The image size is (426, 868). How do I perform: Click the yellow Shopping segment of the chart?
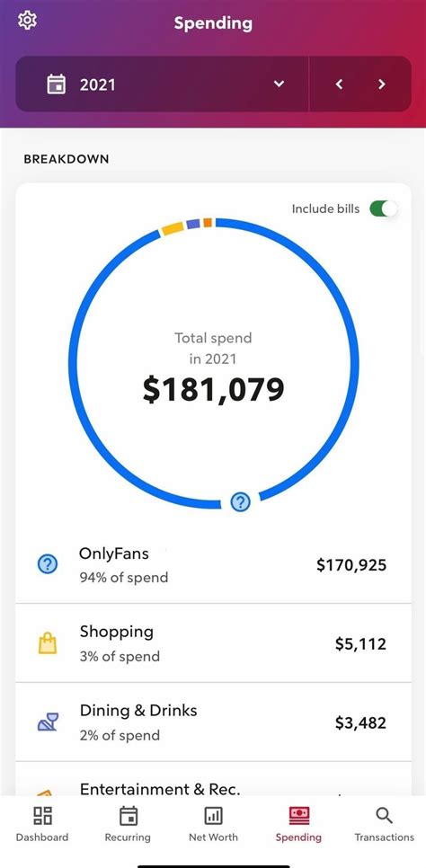click(173, 228)
